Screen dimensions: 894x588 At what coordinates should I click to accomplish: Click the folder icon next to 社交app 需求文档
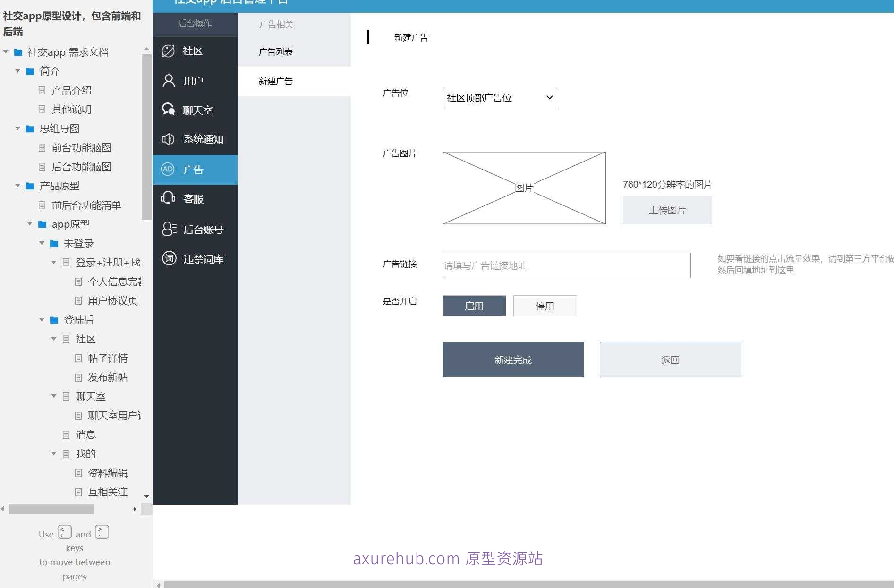click(x=18, y=52)
